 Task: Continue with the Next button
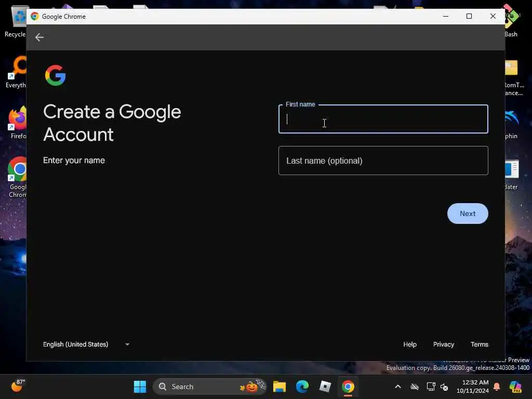pyautogui.click(x=468, y=214)
